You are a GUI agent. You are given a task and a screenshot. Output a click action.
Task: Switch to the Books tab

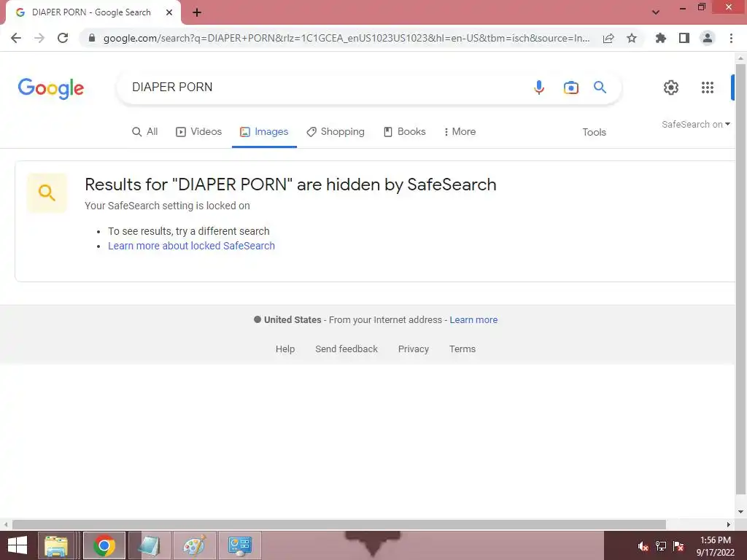(x=404, y=131)
